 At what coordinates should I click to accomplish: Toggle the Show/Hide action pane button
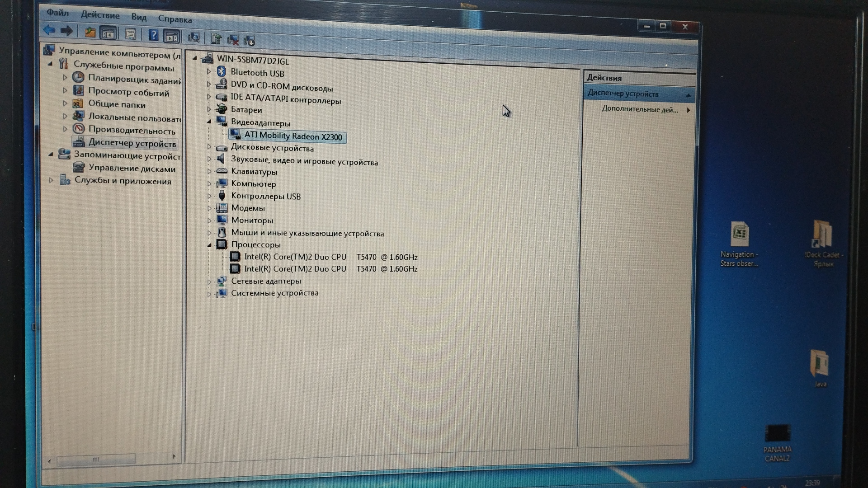coord(171,36)
